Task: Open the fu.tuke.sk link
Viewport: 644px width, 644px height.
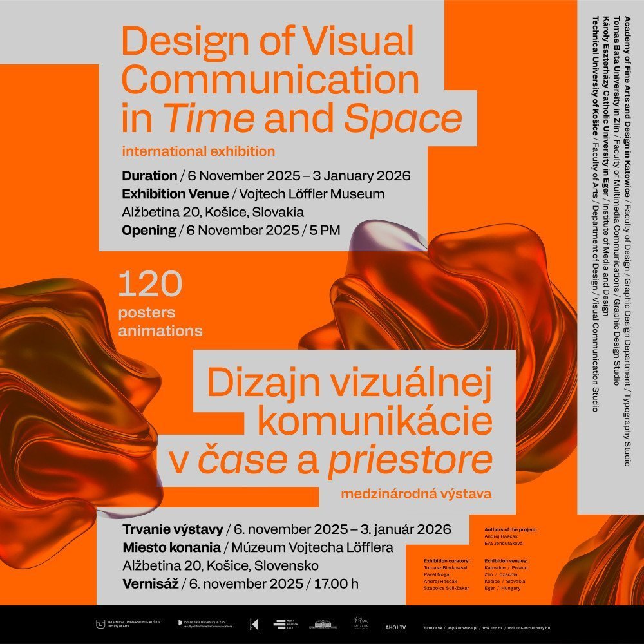Action: pyautogui.click(x=431, y=627)
